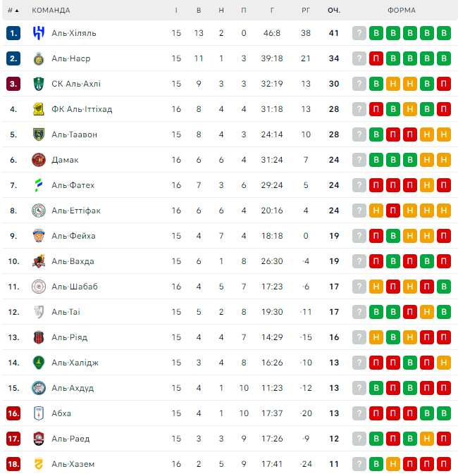Click the Аль-Наср club crest
The image size is (458, 476).
(38, 58)
